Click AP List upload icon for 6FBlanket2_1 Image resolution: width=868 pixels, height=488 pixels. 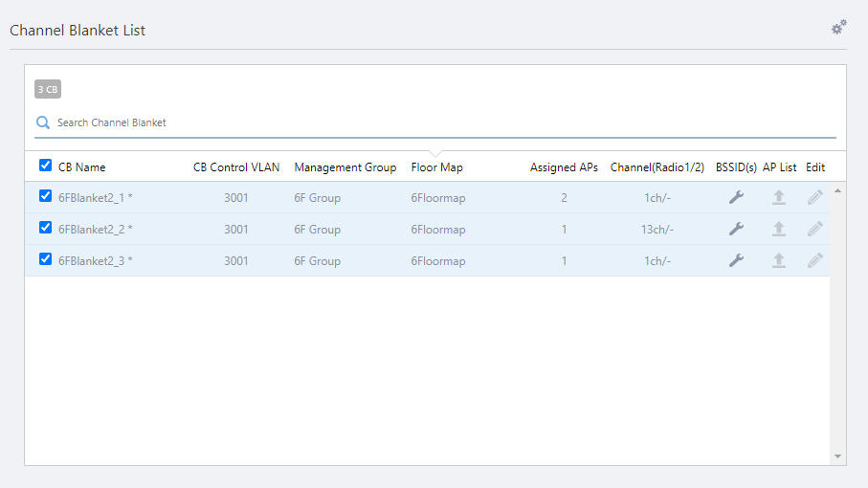tap(779, 197)
